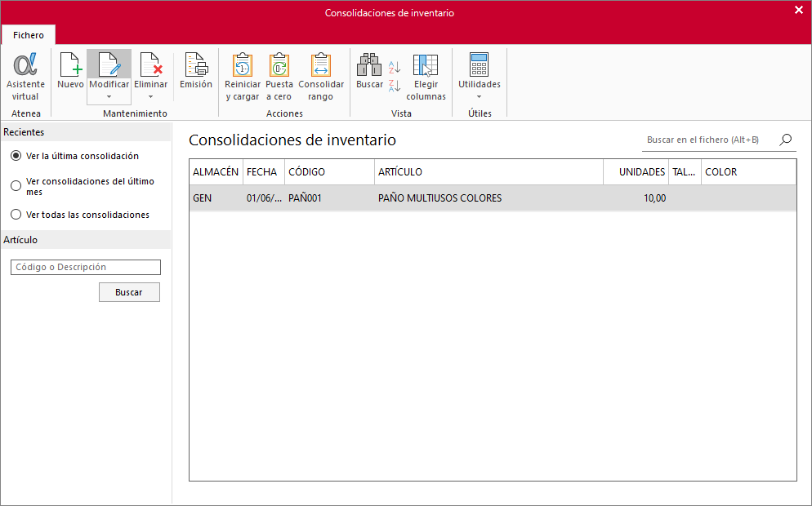Open Utilidades calculator icon
Image resolution: width=812 pixels, height=506 pixels.
point(479,64)
